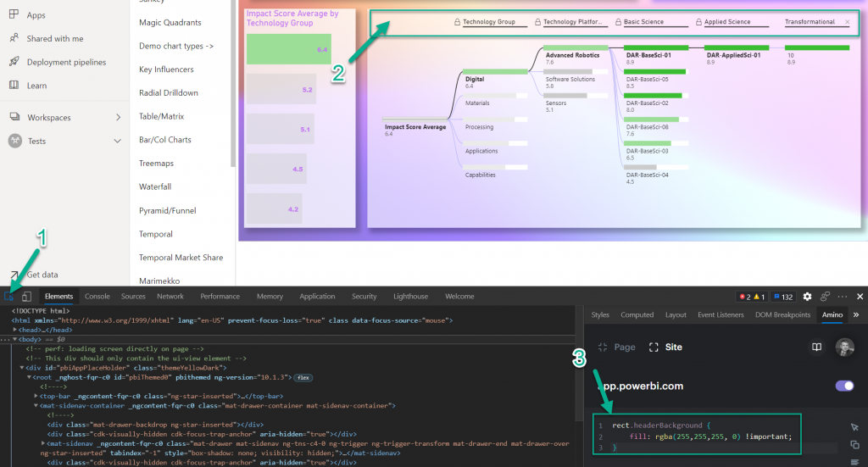This screenshot has width=868, height=467.
Task: Open the Key Influencers report page
Action: [166, 69]
